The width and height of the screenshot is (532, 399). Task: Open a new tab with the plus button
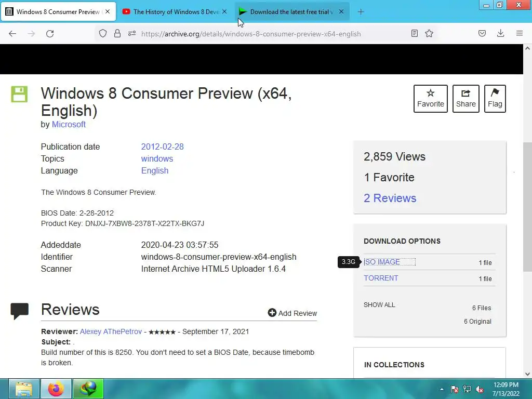tap(361, 12)
